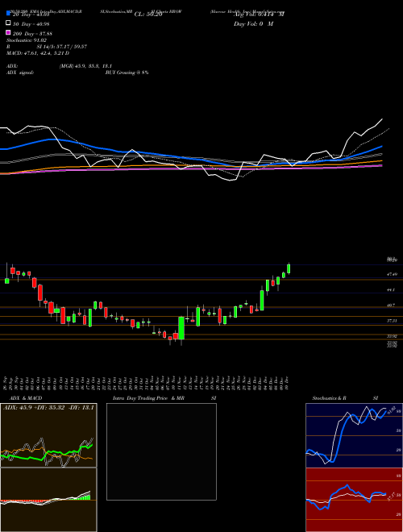The height and width of the screenshot is (532, 403).
Task: Click the white 50 Day EMA legend swatch
Action: click(x=9, y=23)
